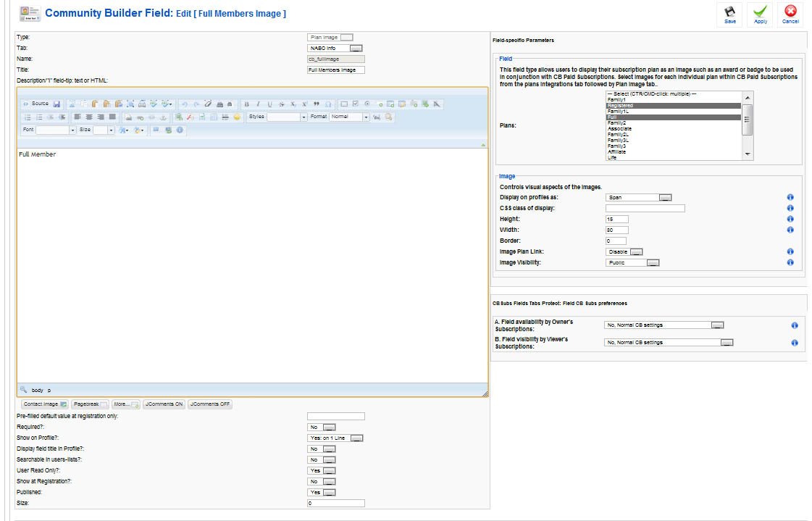Toggle italic formatting
812x521 pixels.
click(x=258, y=104)
